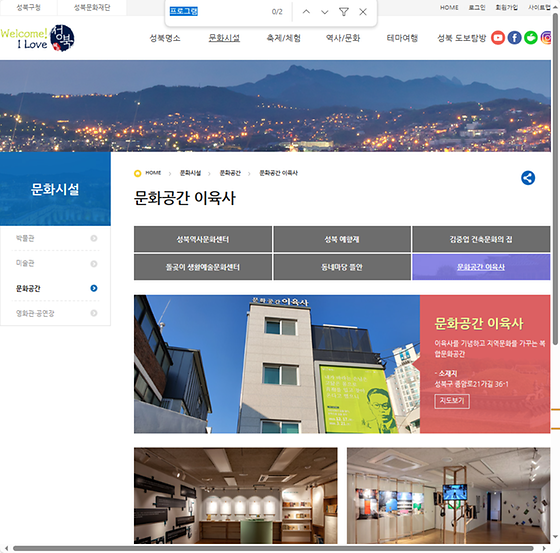Click the Welcome I Love 성북 logo
Image resolution: width=560 pixels, height=553 pixels.
pos(38,38)
